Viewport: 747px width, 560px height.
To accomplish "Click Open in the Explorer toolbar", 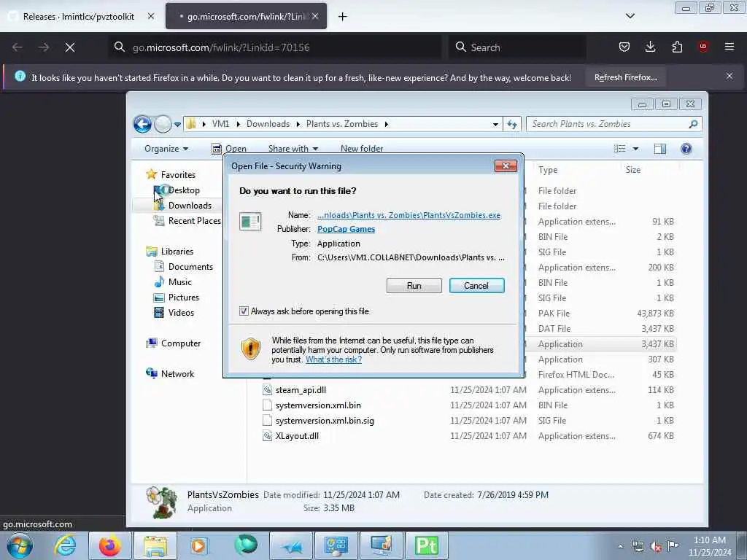I will click(x=229, y=149).
